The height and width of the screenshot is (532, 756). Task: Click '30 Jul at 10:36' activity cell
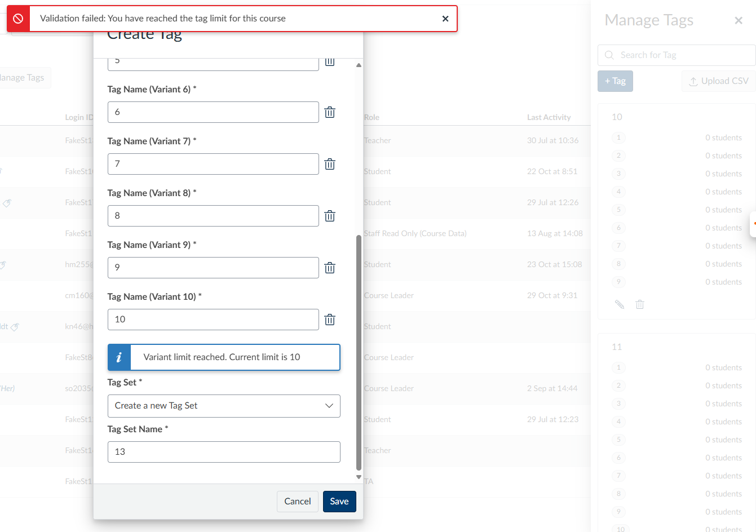point(552,140)
